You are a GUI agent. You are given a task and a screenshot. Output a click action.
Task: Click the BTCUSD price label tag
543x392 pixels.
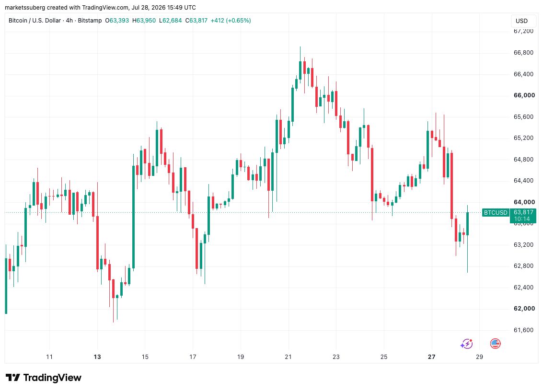tap(495, 213)
